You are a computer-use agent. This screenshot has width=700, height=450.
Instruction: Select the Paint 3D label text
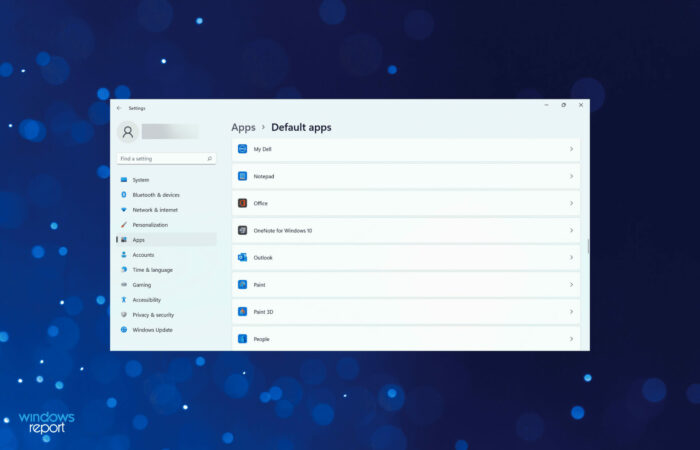263,312
